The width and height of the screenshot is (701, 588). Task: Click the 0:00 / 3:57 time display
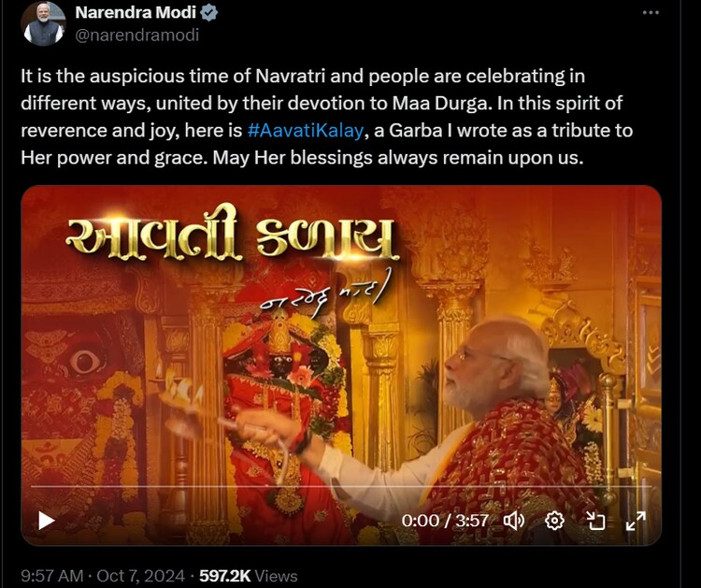tap(444, 521)
